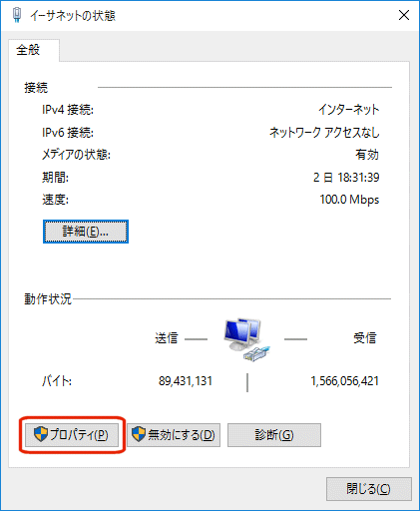The height and width of the screenshot is (511, 420).
Task: Click the IPv6 接続 status value
Action: click(324, 133)
